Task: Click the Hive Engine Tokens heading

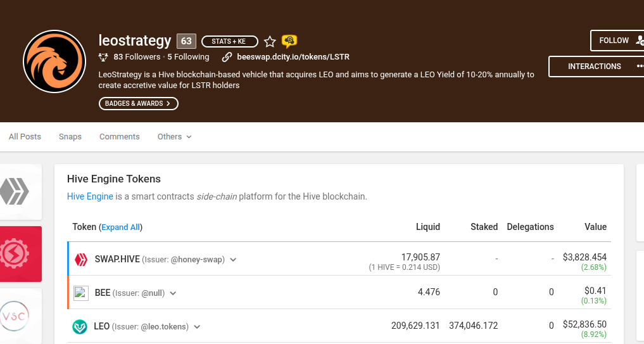Action: tap(114, 179)
